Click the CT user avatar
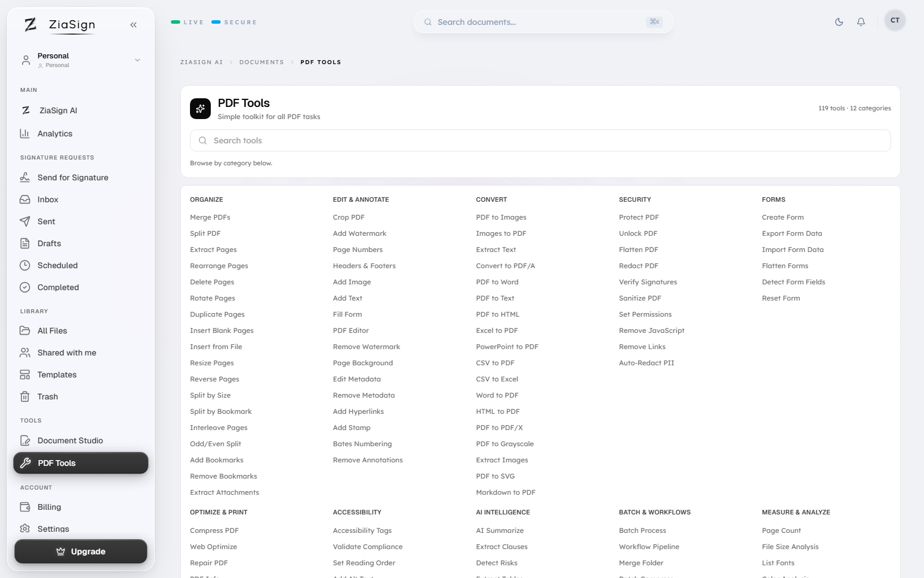 (895, 20)
